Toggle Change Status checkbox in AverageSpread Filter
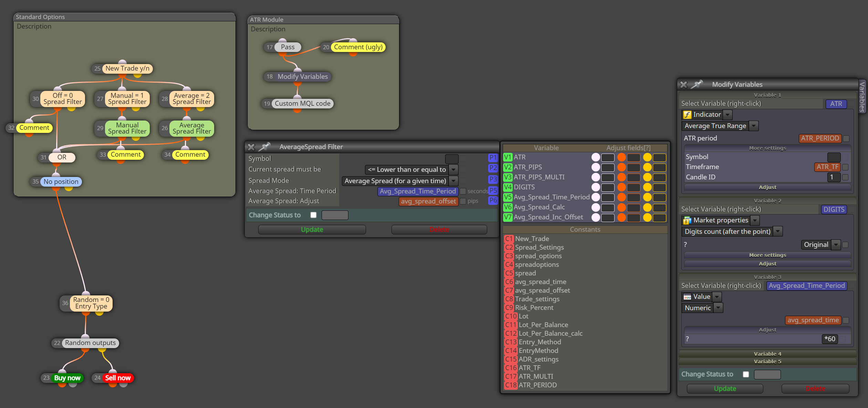Screen dimensions: 868x408 pos(313,215)
